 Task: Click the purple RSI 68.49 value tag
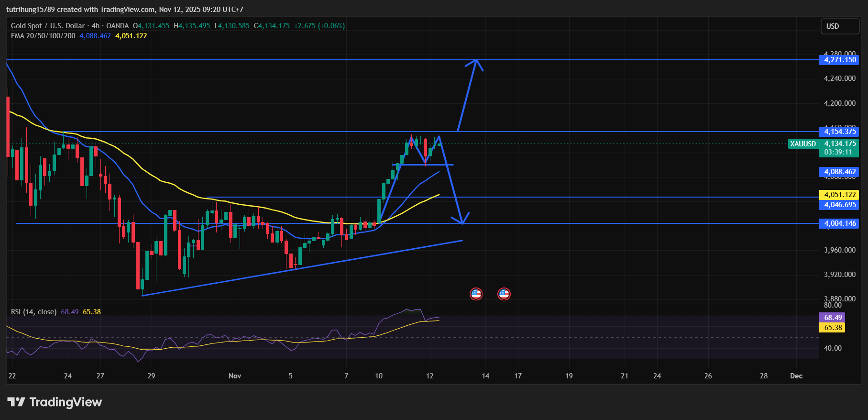pos(832,318)
